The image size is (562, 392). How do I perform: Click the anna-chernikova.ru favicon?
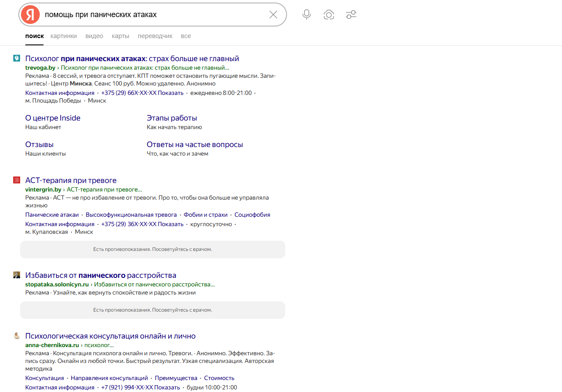pyautogui.click(x=17, y=336)
